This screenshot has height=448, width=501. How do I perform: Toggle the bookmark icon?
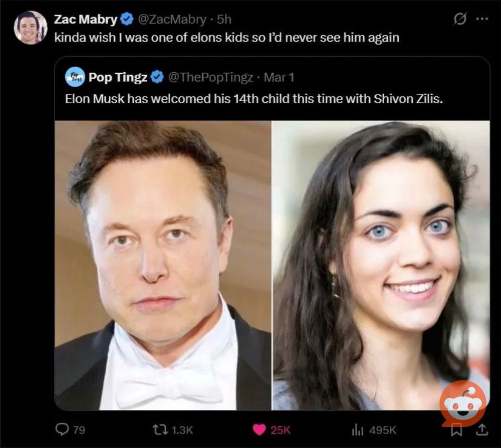click(x=456, y=430)
